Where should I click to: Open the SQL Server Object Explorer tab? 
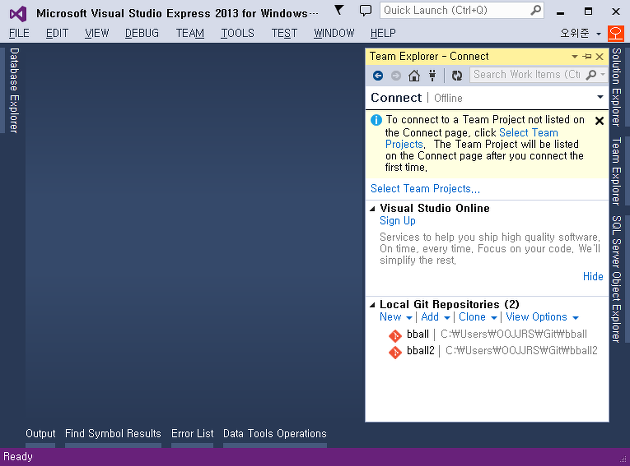[x=616, y=279]
